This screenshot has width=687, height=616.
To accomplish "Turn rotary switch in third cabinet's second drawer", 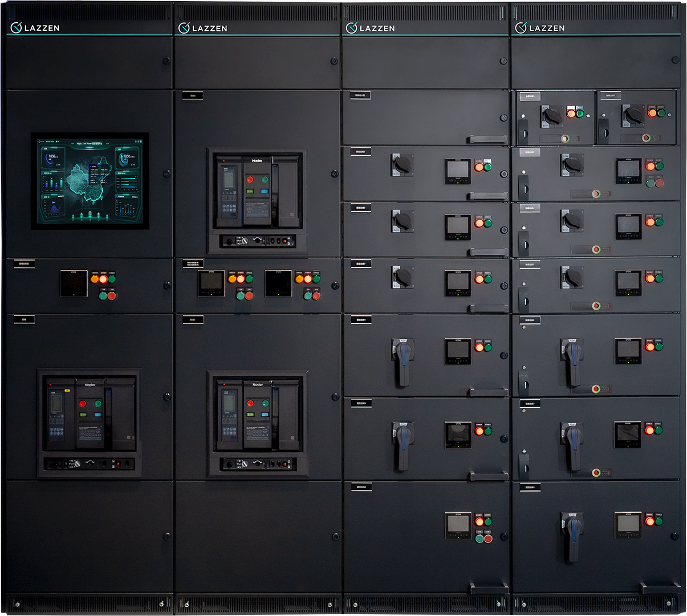I will pyautogui.click(x=403, y=165).
